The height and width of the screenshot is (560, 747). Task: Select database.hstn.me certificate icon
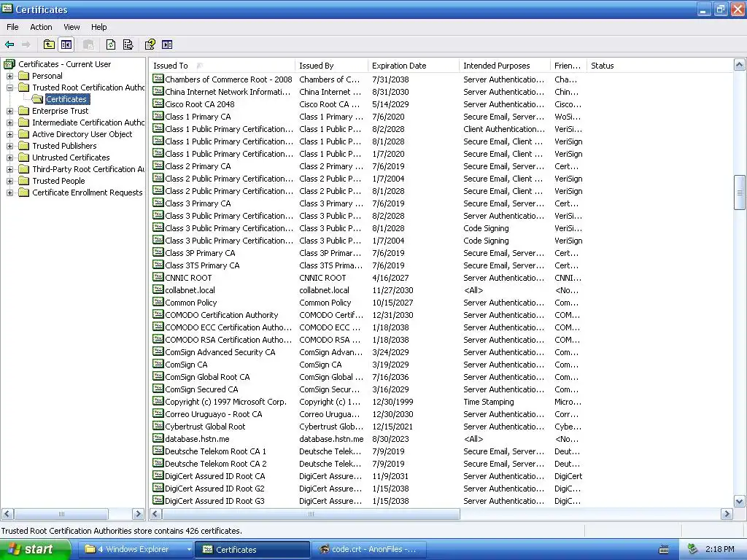click(158, 438)
